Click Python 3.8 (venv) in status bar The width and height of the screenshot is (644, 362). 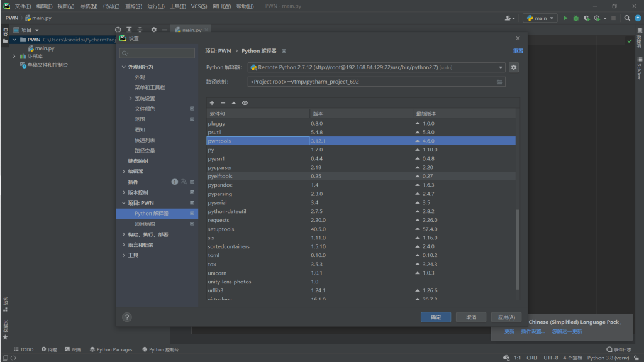tap(608, 358)
